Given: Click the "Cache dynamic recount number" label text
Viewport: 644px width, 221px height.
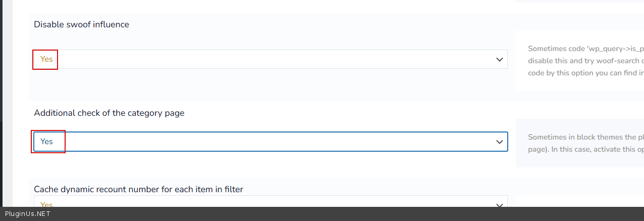Looking at the screenshot, I should pyautogui.click(x=138, y=189).
